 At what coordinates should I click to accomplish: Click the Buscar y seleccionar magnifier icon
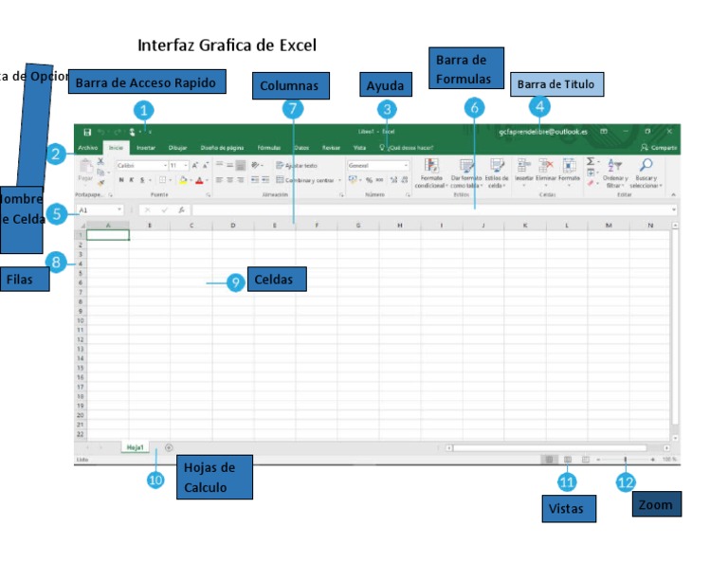pyautogui.click(x=646, y=166)
